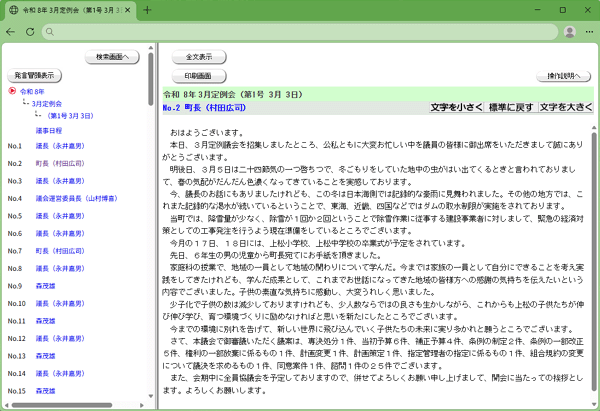Open No.2 町長(村田広司) in the list

[60, 163]
